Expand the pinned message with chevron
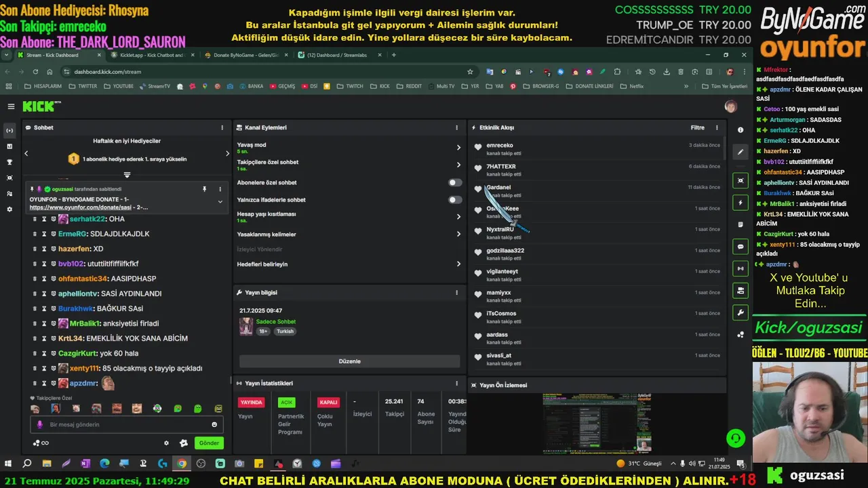This screenshot has width=868, height=488. coord(220,201)
